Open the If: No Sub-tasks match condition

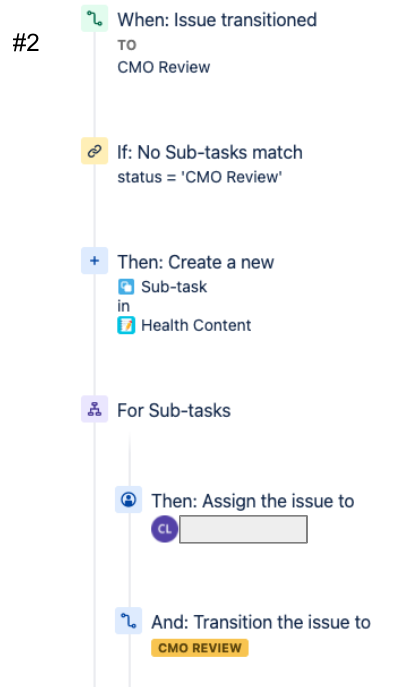210,152
